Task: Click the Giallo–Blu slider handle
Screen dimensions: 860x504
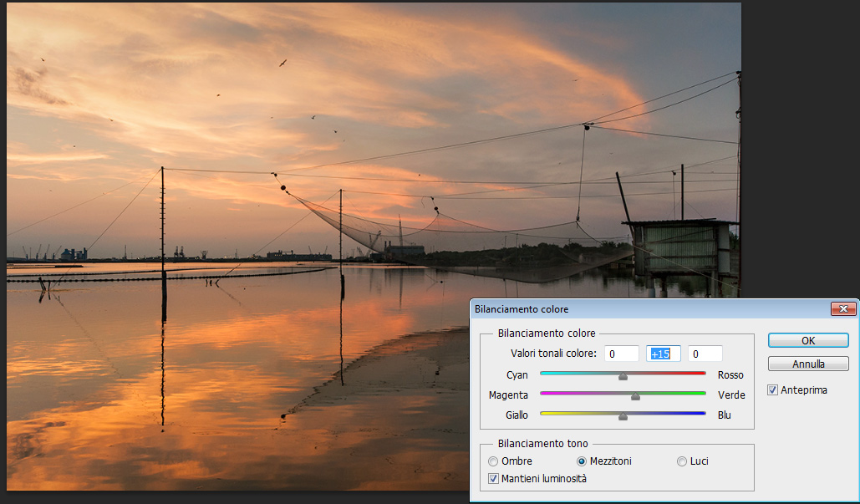Action: tap(623, 415)
